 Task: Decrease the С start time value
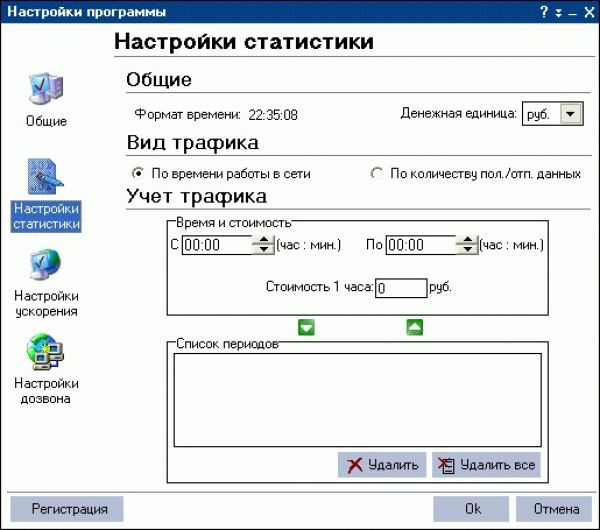(x=264, y=250)
